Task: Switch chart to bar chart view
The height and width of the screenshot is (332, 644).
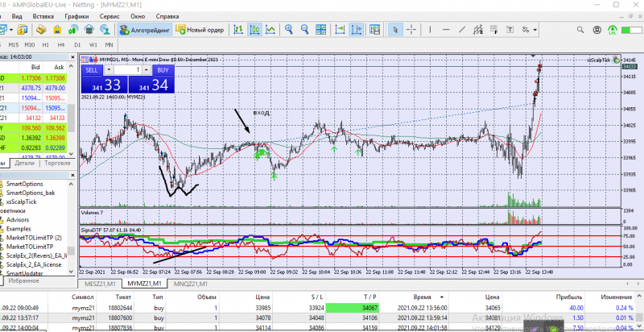Action: (238, 30)
